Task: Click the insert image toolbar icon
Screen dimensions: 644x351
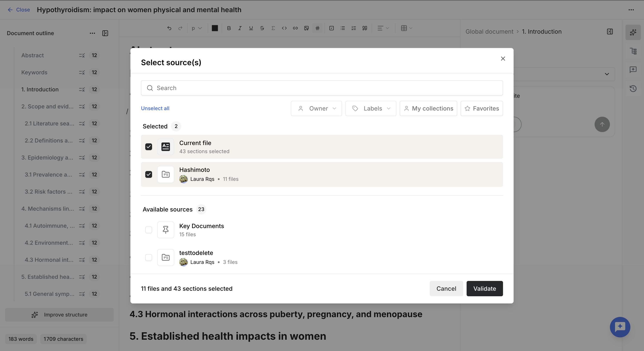Action: pyautogui.click(x=306, y=28)
